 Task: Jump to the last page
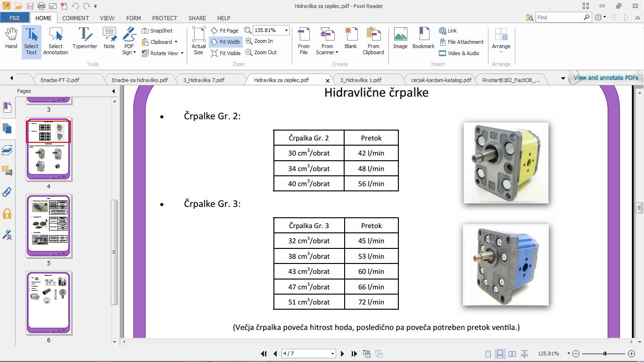(354, 354)
